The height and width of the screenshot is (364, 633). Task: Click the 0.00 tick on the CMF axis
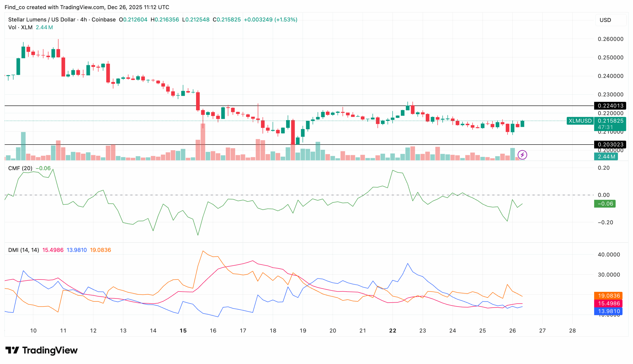[x=604, y=195]
